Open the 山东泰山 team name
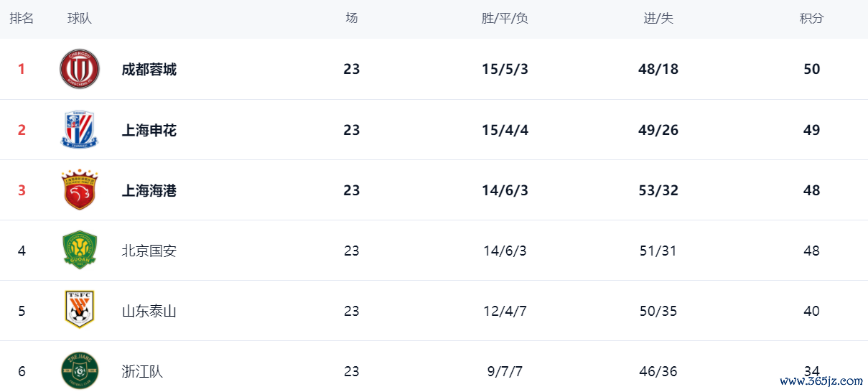 click(149, 311)
